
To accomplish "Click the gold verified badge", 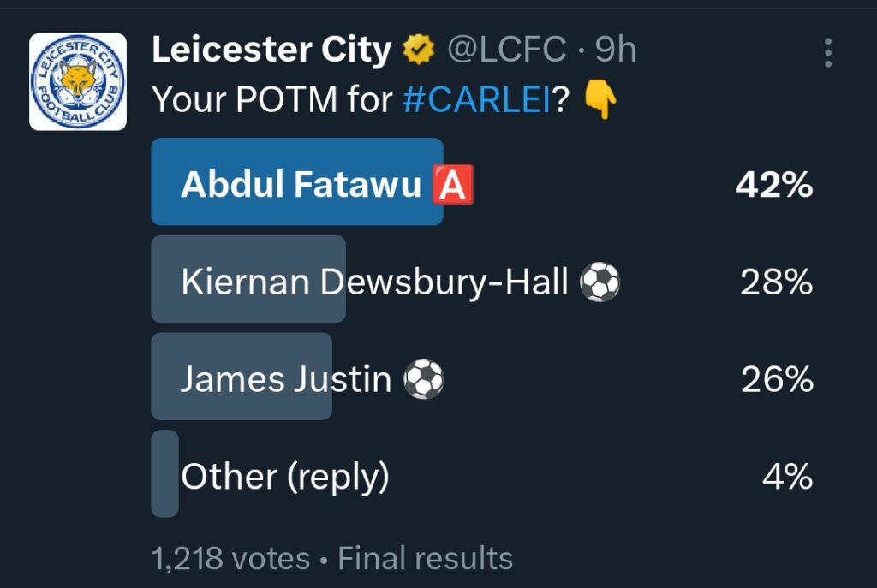I will tap(419, 51).
